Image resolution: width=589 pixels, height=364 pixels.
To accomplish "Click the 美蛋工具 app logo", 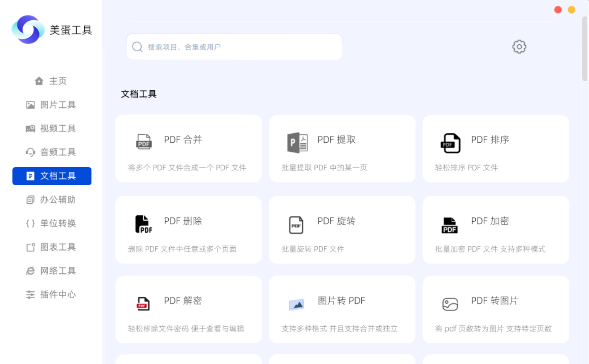I will click(x=51, y=30).
